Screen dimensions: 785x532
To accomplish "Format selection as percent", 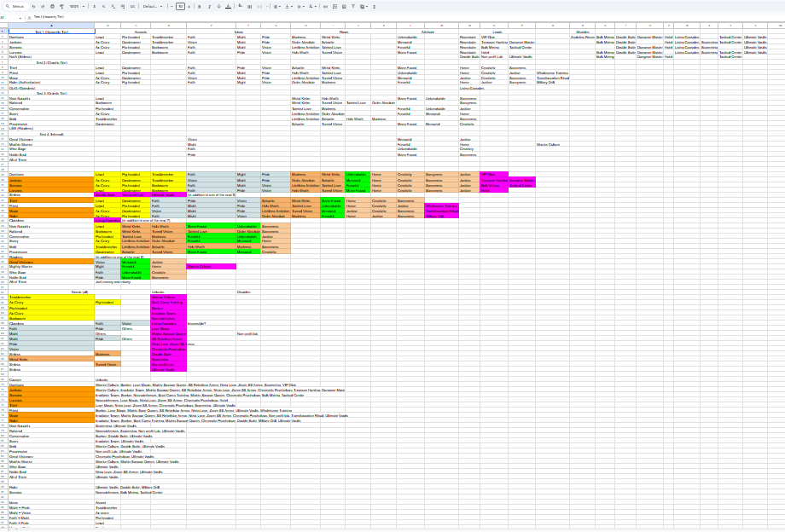I will pos(103,7).
